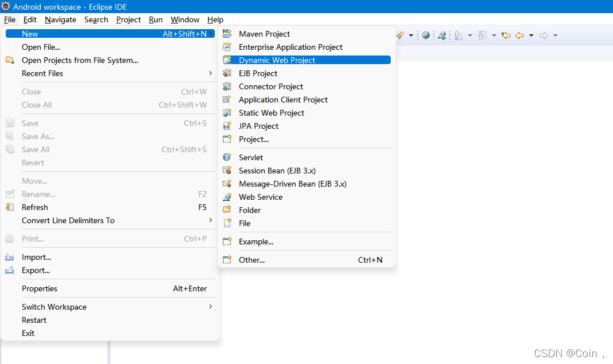
Task: Choose JPA Project entry
Action: (x=306, y=126)
